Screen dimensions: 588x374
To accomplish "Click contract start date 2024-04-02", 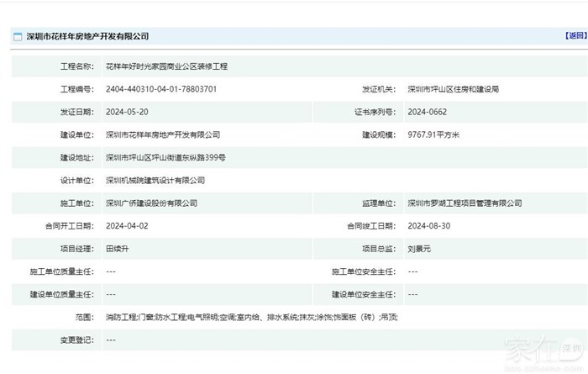I will (x=127, y=225).
